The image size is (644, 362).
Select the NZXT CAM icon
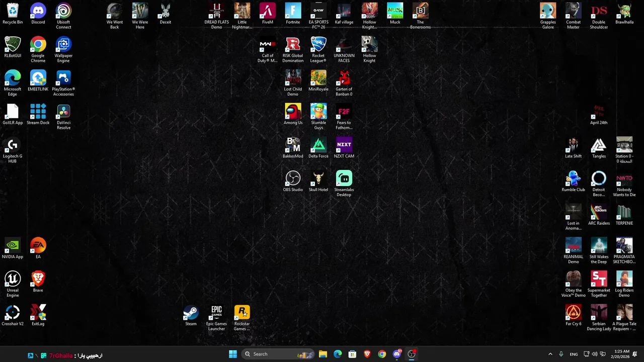344,148
